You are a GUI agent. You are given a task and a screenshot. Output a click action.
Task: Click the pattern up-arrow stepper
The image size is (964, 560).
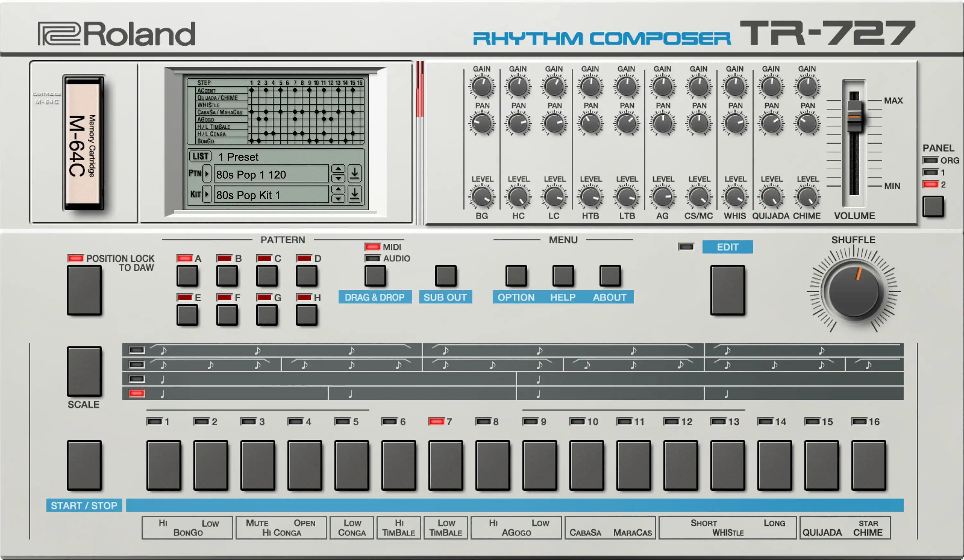[338, 169]
